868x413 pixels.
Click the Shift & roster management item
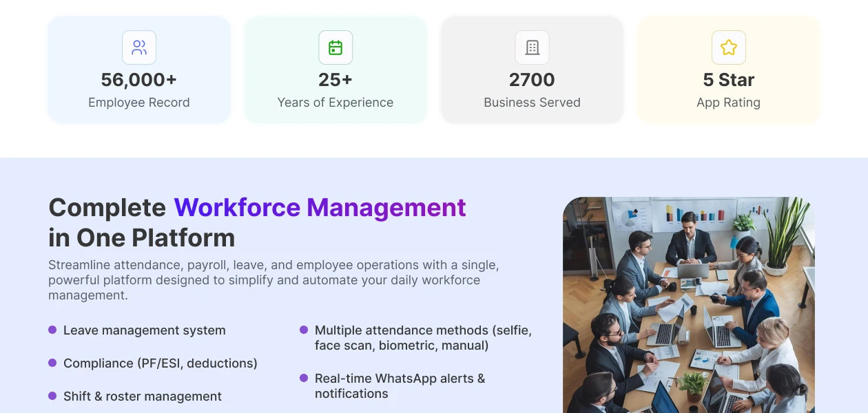pyautogui.click(x=143, y=396)
